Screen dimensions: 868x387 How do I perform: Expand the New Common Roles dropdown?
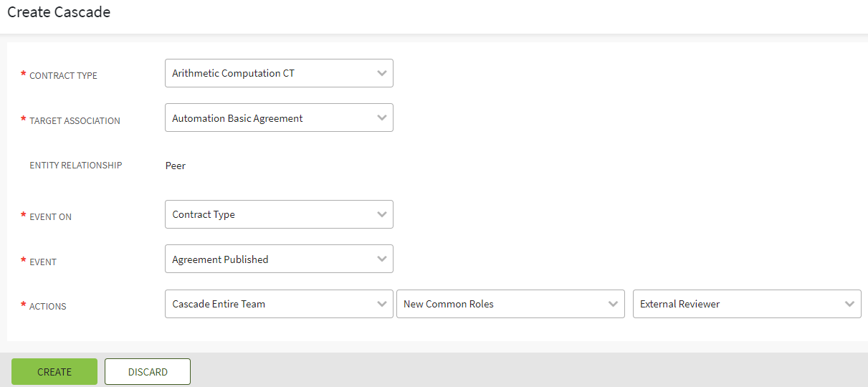click(x=502, y=304)
